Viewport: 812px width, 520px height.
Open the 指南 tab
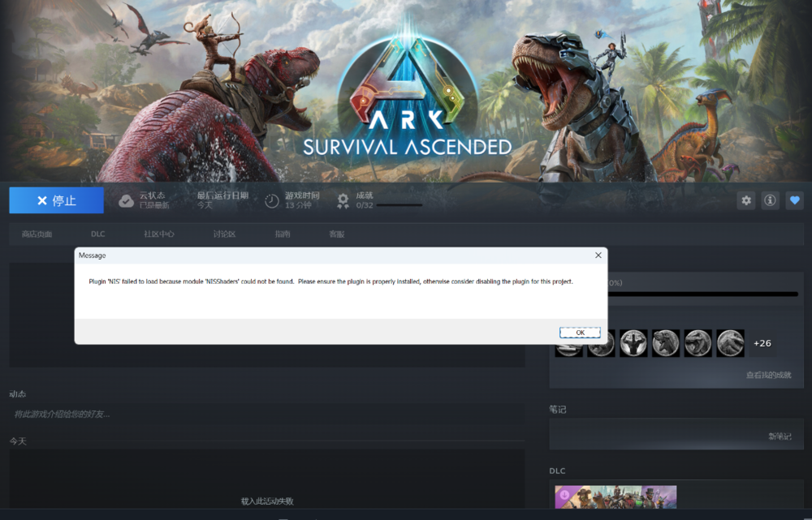283,234
